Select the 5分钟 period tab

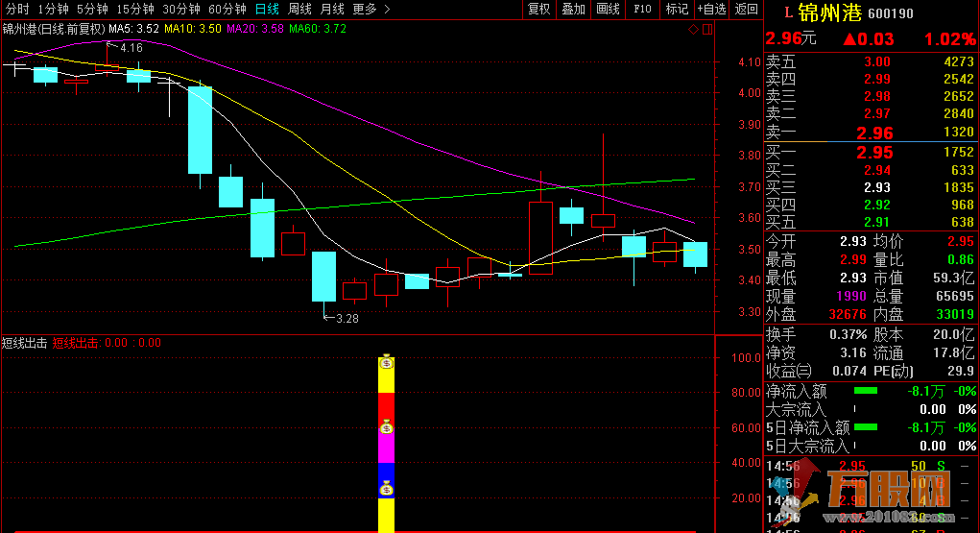point(92,9)
